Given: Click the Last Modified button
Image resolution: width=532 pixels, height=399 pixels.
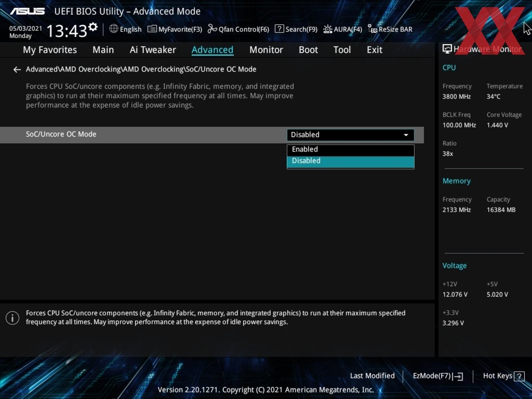Looking at the screenshot, I should coord(372,376).
